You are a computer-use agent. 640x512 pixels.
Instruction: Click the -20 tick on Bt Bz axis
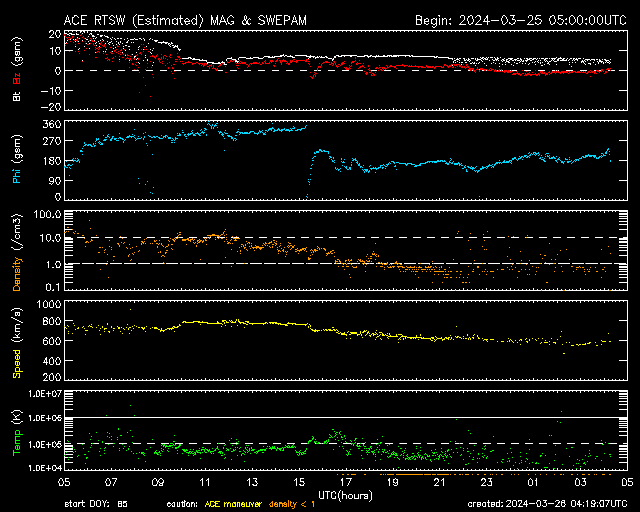point(51,107)
